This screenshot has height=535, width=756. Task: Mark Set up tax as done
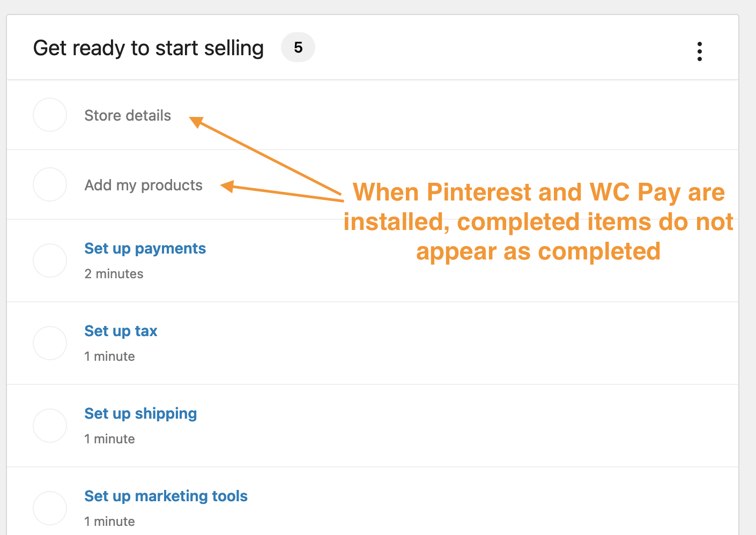49,343
